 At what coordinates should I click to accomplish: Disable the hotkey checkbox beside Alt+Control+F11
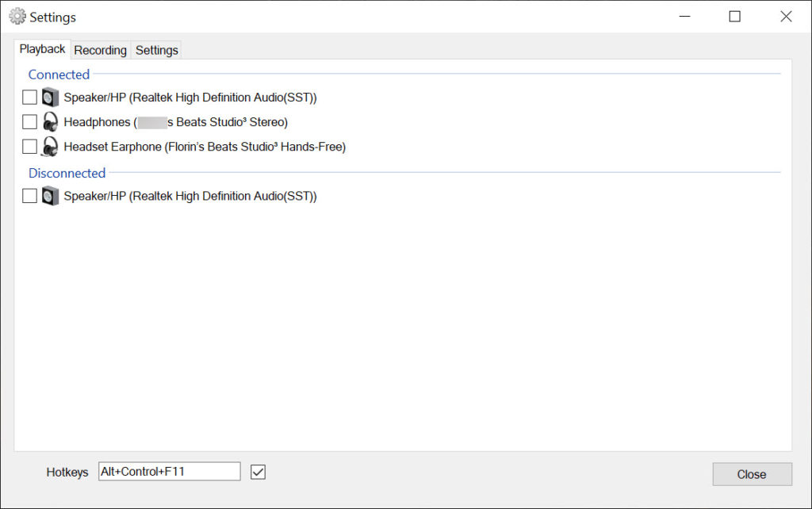pos(258,472)
